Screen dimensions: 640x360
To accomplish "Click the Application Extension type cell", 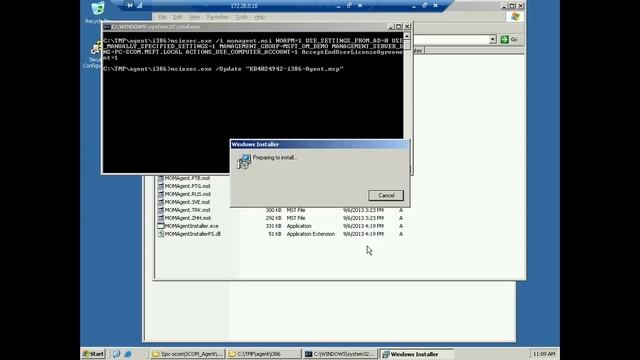I will click(x=311, y=234).
